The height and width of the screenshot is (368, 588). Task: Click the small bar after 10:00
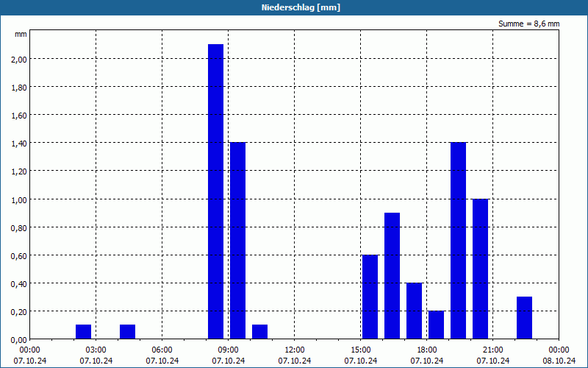point(260,332)
